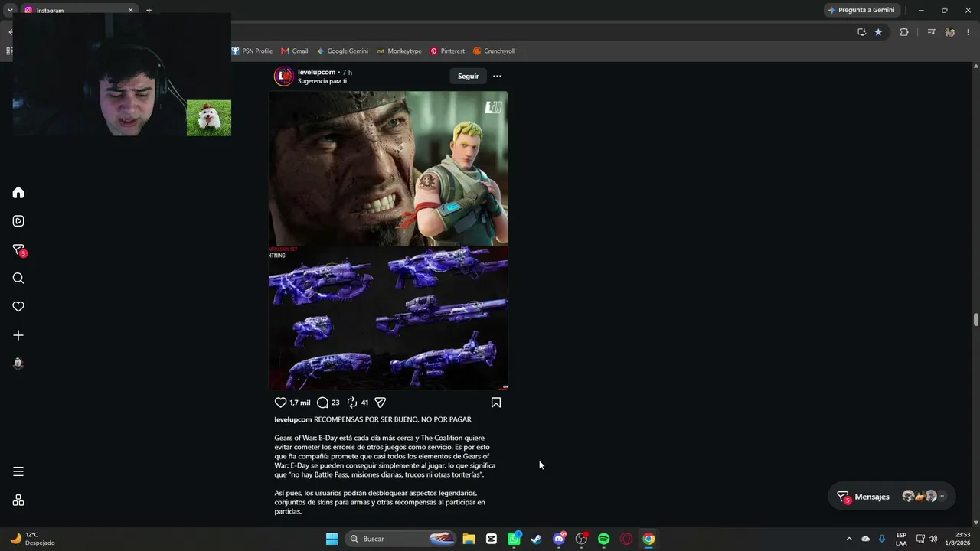Viewport: 980px width, 551px height.
Task: Click the taskbar Buscar search box
Action: (x=402, y=539)
